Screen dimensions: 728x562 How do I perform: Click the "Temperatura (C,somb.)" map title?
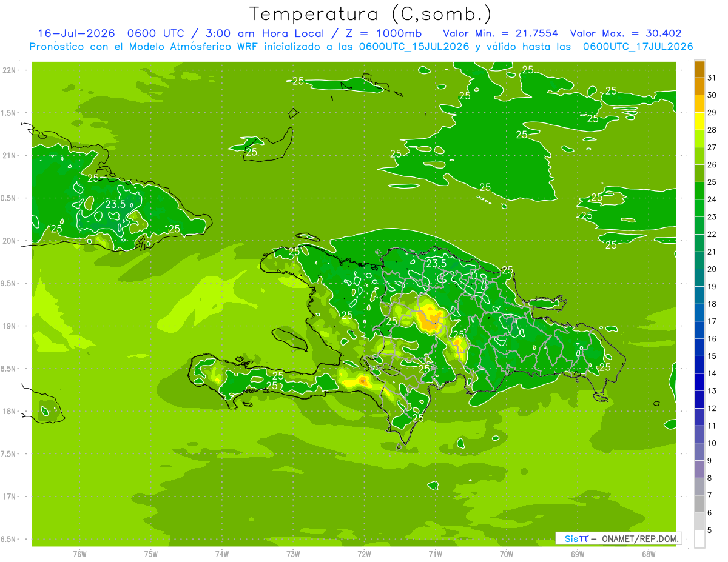tap(370, 13)
